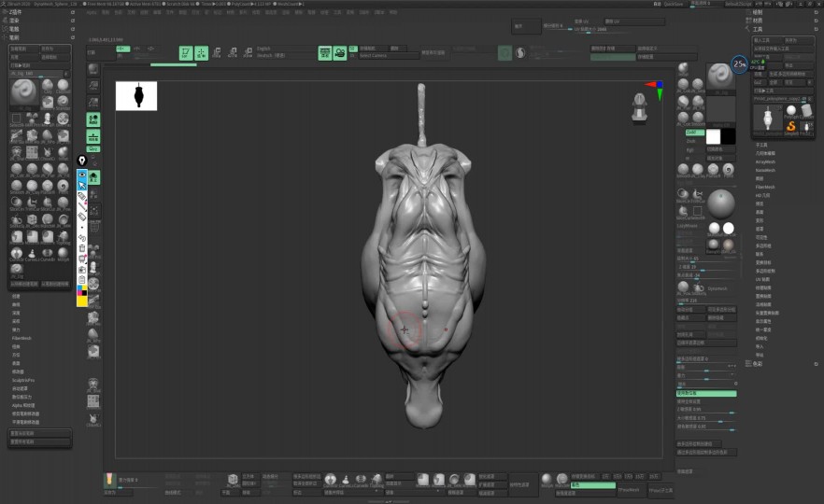The height and width of the screenshot is (504, 824).
Task: Switch language to Deutsch
Action: tap(271, 55)
